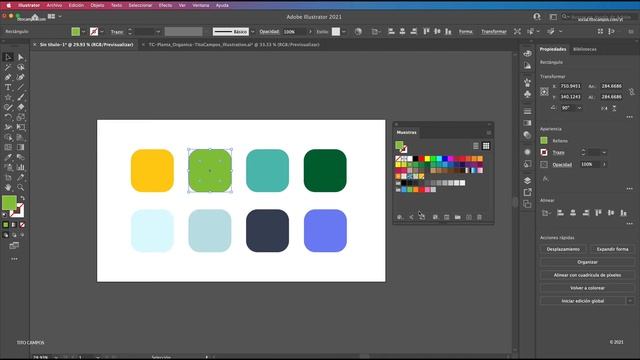Click Relleno green swatch in Apariencia
Image resolution: width=640 pixels, height=360 pixels.
click(x=544, y=140)
